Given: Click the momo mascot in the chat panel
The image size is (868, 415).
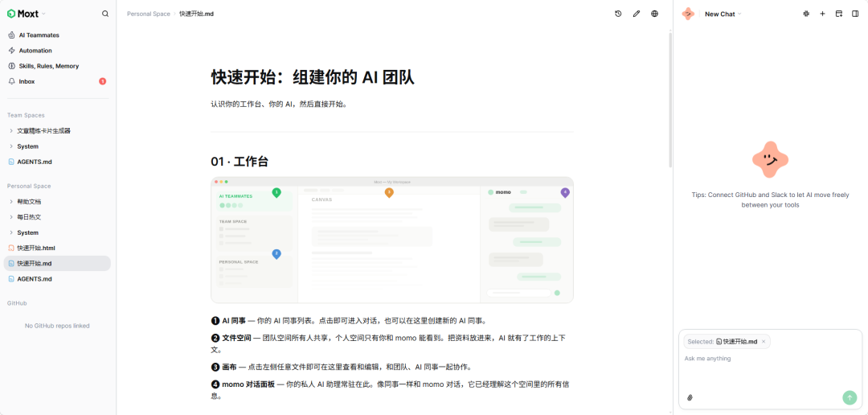Looking at the screenshot, I should tap(770, 159).
